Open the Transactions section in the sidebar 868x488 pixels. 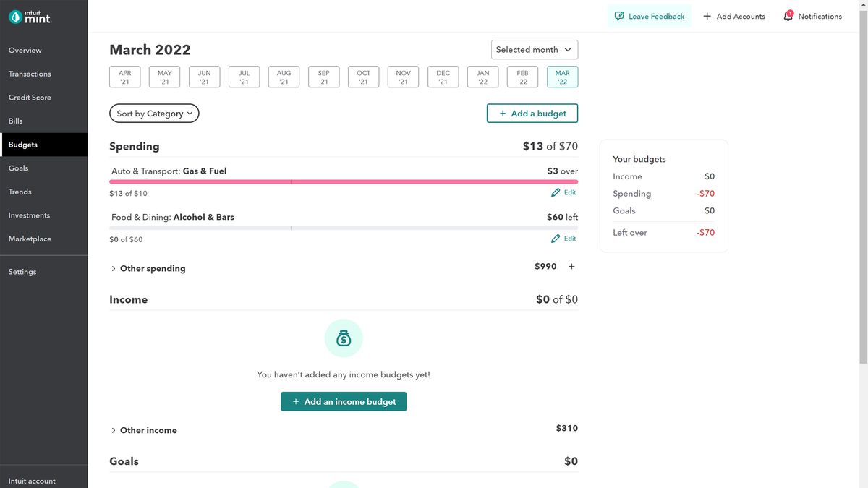point(30,73)
